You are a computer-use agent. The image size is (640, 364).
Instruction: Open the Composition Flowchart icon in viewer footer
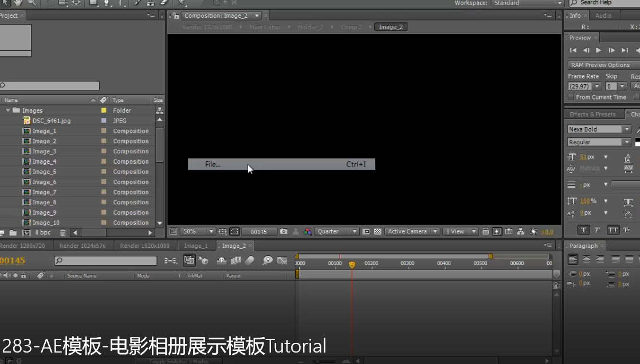pyautogui.click(x=520, y=232)
